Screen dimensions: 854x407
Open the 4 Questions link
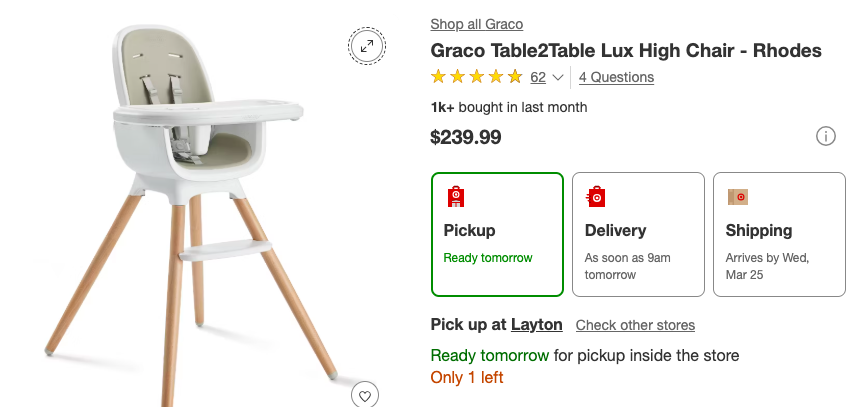coord(616,77)
